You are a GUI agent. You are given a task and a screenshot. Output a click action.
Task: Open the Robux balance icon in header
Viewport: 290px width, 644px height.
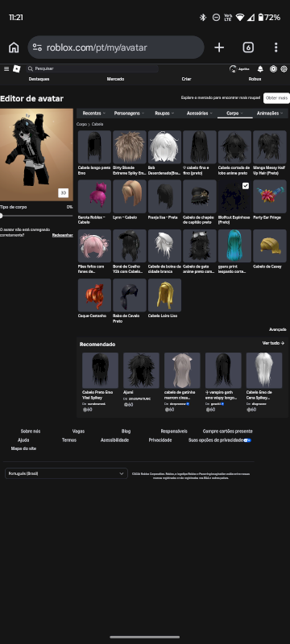(x=273, y=69)
